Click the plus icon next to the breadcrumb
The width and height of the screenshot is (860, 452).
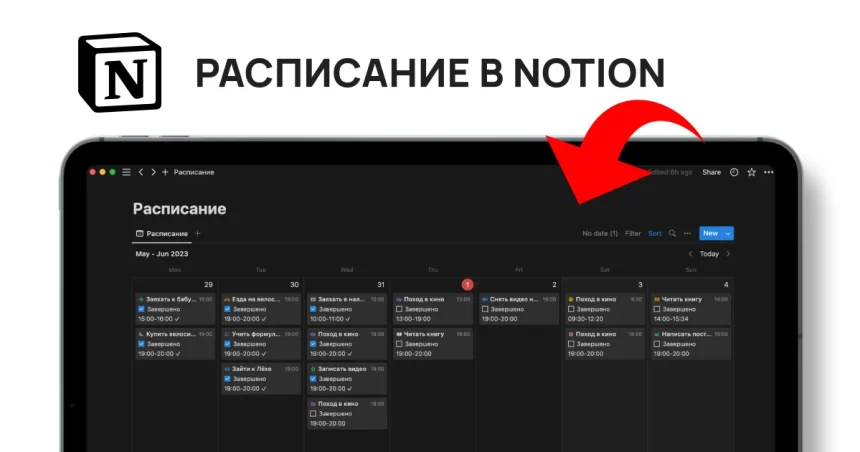pyautogui.click(x=165, y=172)
